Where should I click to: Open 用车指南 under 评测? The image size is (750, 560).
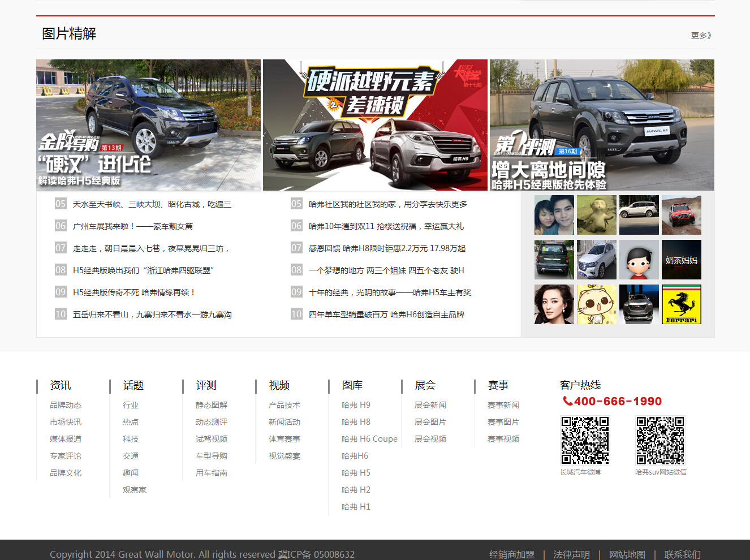[212, 473]
